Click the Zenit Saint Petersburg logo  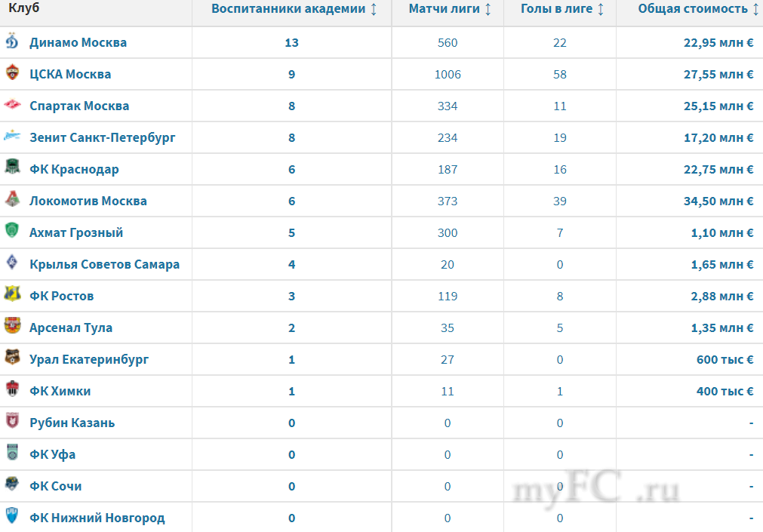click(x=12, y=137)
